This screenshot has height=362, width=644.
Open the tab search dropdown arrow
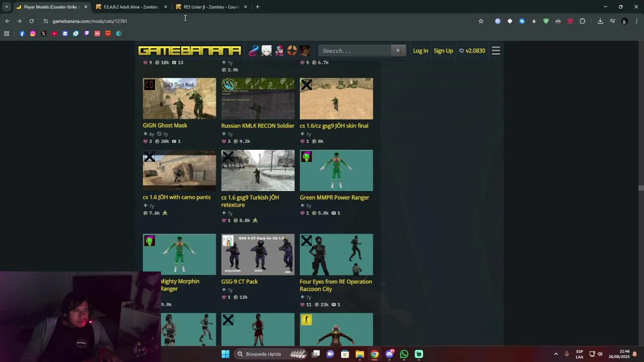click(x=7, y=7)
